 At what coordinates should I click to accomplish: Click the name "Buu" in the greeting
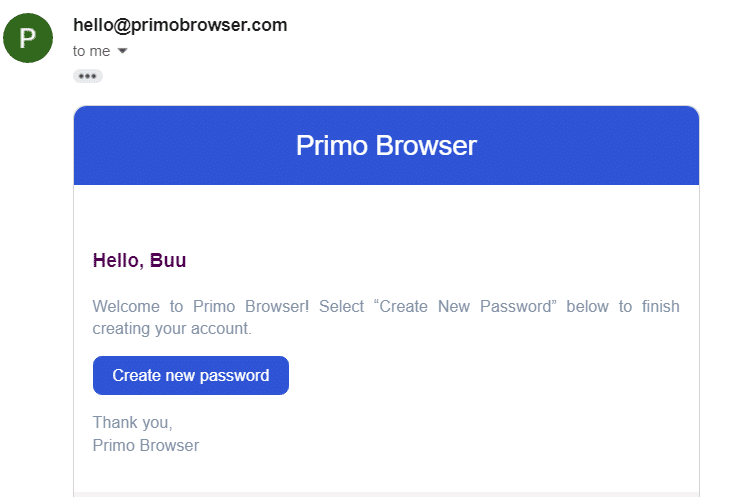[x=168, y=260]
